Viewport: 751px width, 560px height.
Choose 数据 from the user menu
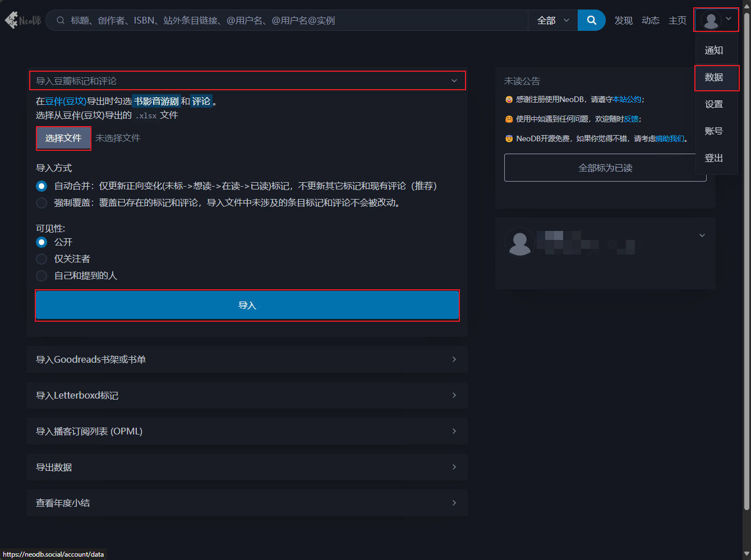713,77
